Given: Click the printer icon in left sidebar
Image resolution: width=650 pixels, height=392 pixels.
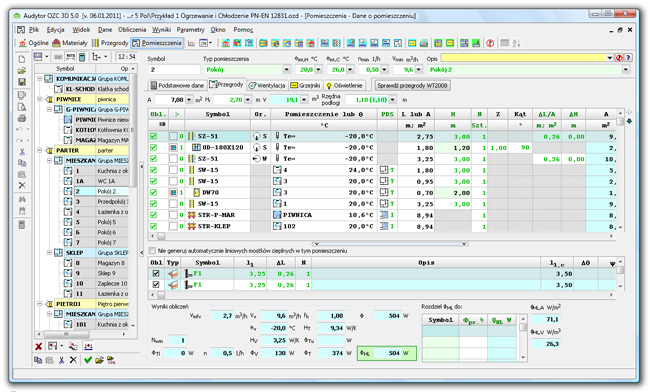Looking at the screenshot, I should click(22, 119).
